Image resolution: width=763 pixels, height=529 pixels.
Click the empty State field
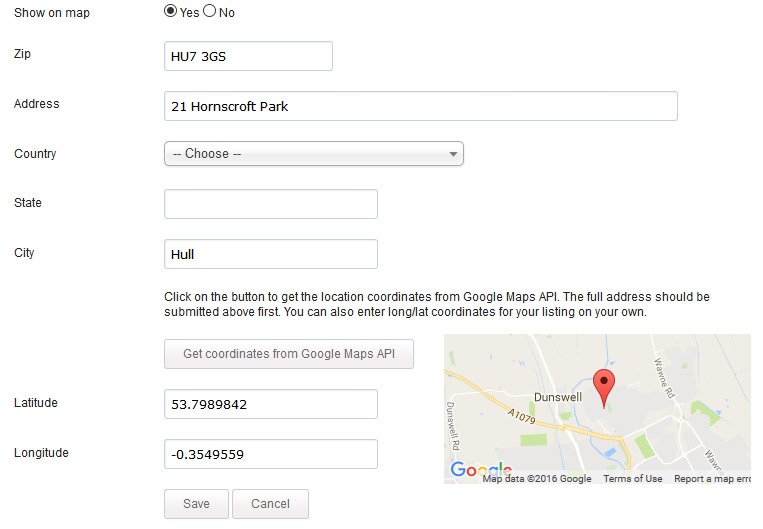270,204
